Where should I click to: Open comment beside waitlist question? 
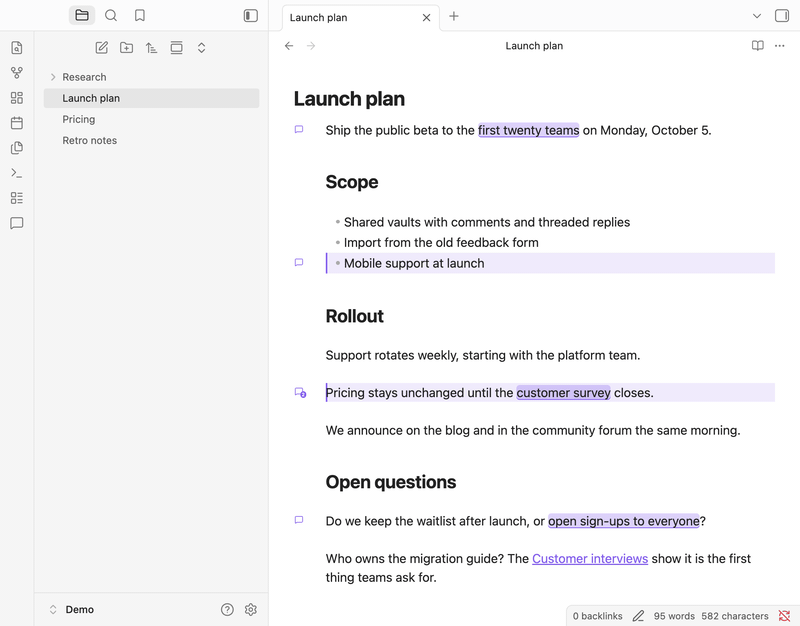(299, 520)
